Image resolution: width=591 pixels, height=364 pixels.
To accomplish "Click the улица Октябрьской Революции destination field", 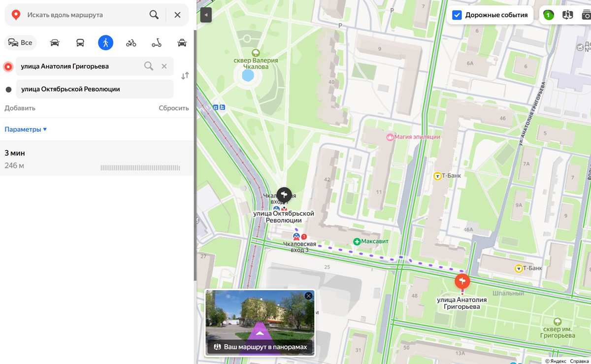I will pyautogui.click(x=95, y=89).
